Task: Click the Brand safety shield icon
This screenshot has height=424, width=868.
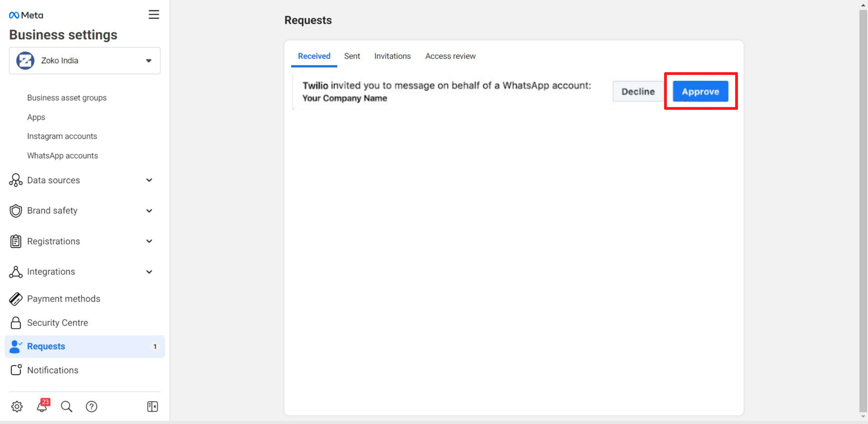Action: click(x=16, y=211)
